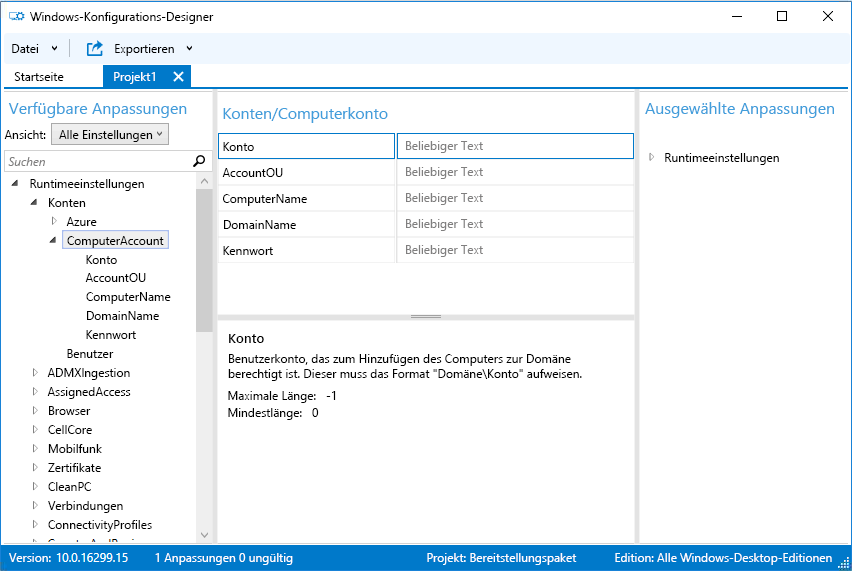Click the AccountOU value text field

click(515, 172)
